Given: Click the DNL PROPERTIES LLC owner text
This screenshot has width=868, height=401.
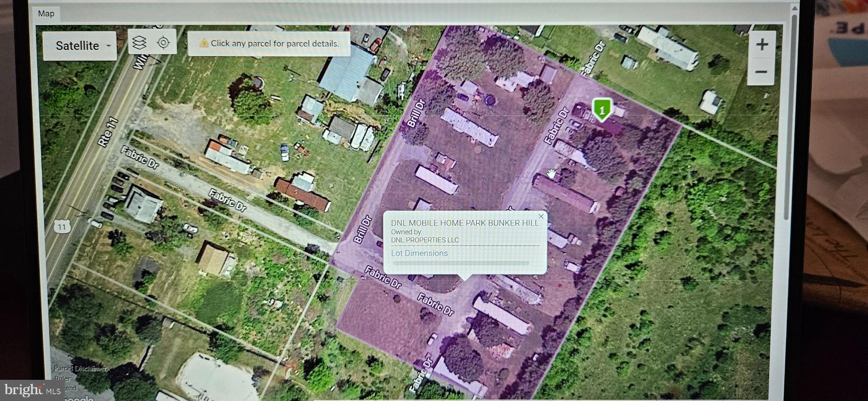Looking at the screenshot, I should (x=425, y=240).
